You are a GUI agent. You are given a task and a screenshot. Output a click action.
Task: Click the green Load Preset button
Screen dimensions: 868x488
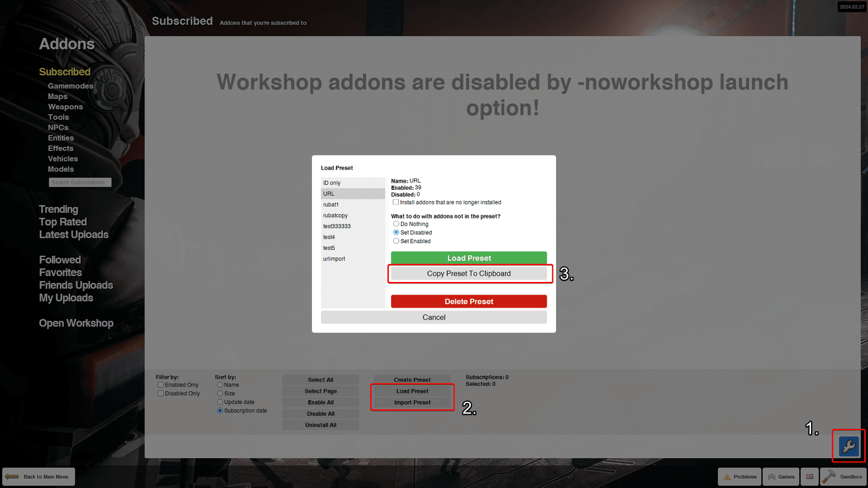tap(469, 258)
